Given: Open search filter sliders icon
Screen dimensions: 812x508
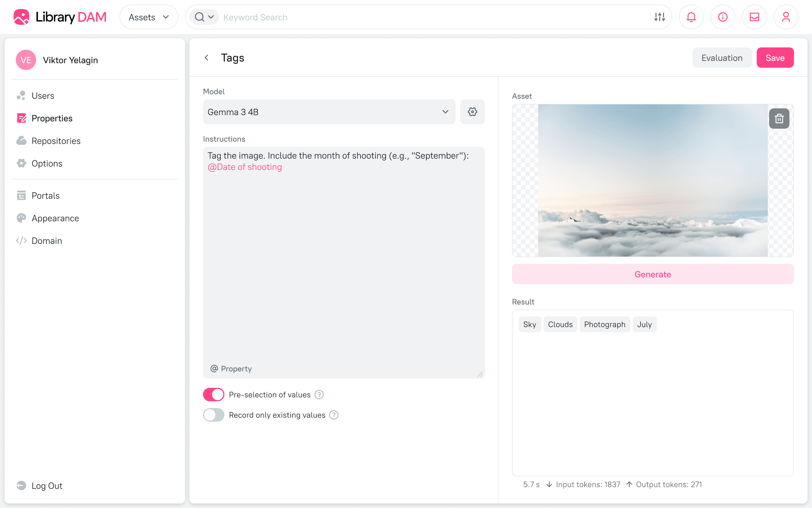Looking at the screenshot, I should [x=659, y=17].
